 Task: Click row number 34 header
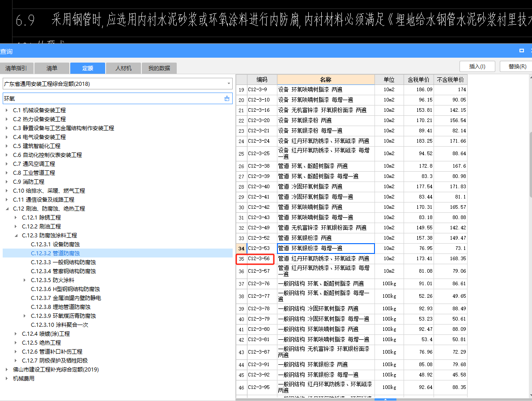coord(241,249)
